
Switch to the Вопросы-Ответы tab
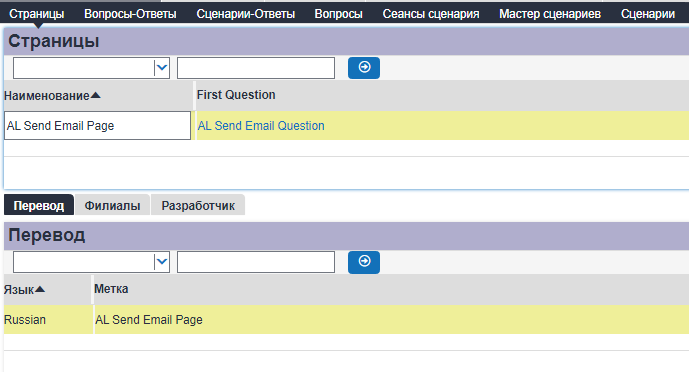point(130,14)
